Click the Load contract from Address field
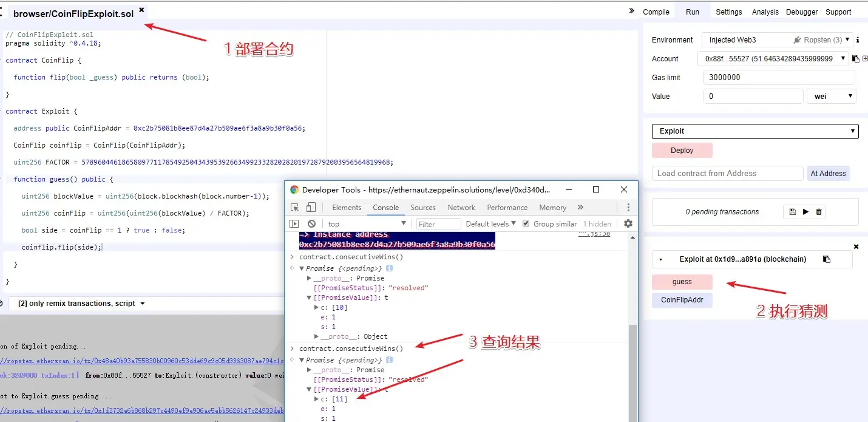The width and height of the screenshot is (868, 422). 728,174
